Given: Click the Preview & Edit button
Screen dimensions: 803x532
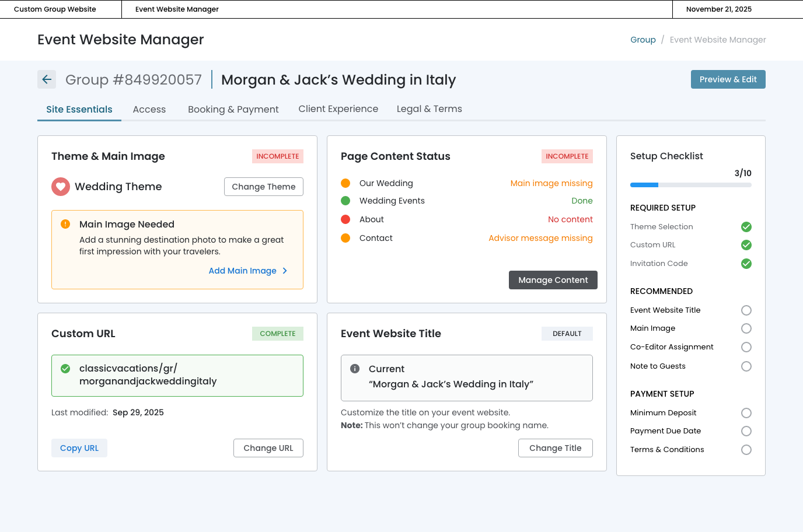Looking at the screenshot, I should click(728, 79).
